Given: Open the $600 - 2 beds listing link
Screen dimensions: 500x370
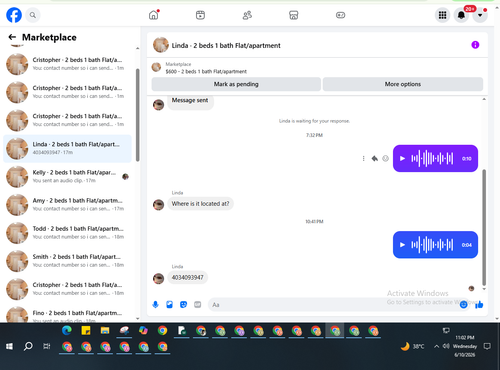Looking at the screenshot, I should pyautogui.click(x=206, y=71).
